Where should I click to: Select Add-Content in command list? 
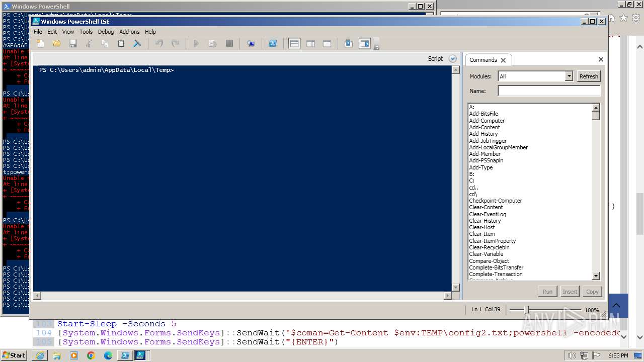click(485, 127)
